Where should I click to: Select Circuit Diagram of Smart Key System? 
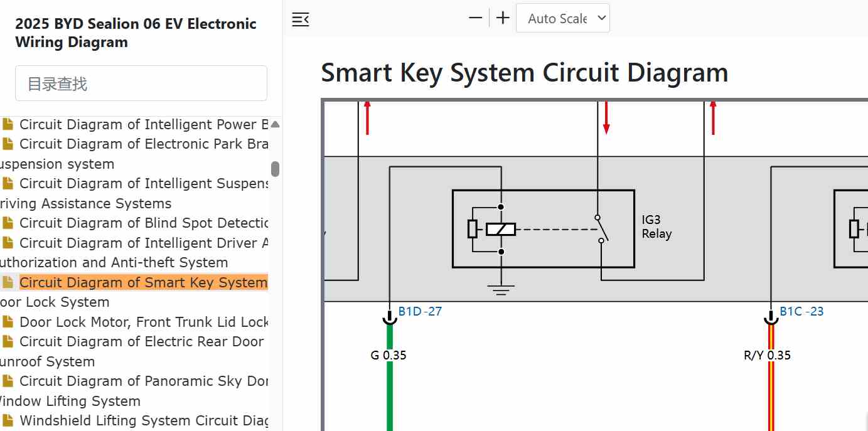click(144, 282)
